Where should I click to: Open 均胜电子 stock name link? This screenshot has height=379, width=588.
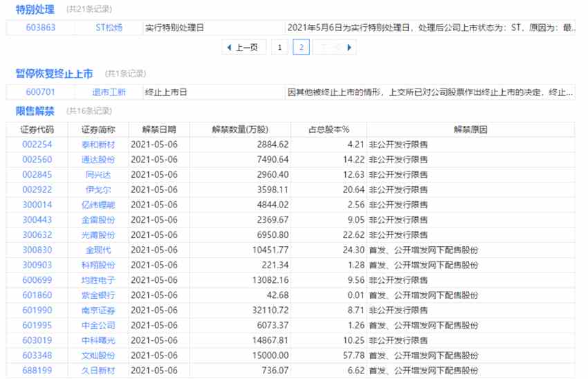pyautogui.click(x=98, y=280)
